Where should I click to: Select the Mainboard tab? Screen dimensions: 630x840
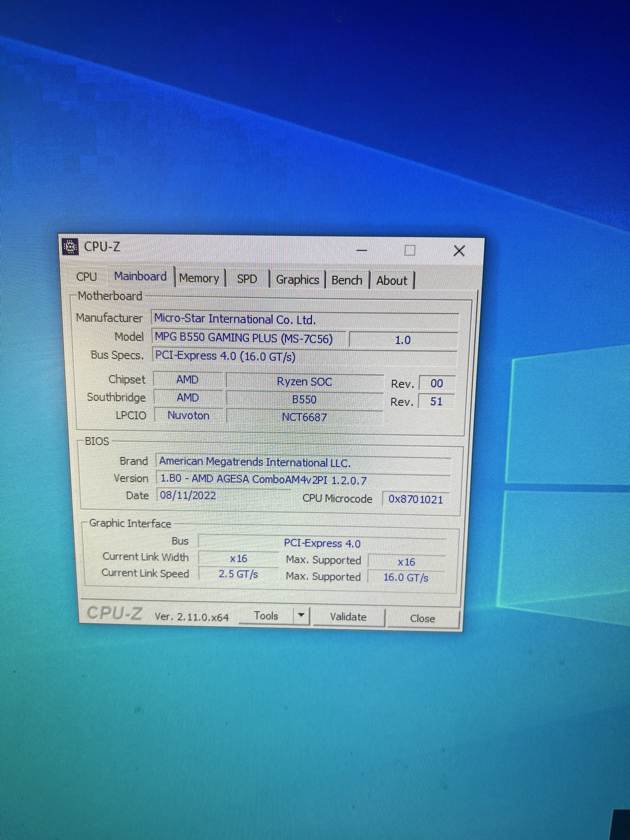pos(140,276)
